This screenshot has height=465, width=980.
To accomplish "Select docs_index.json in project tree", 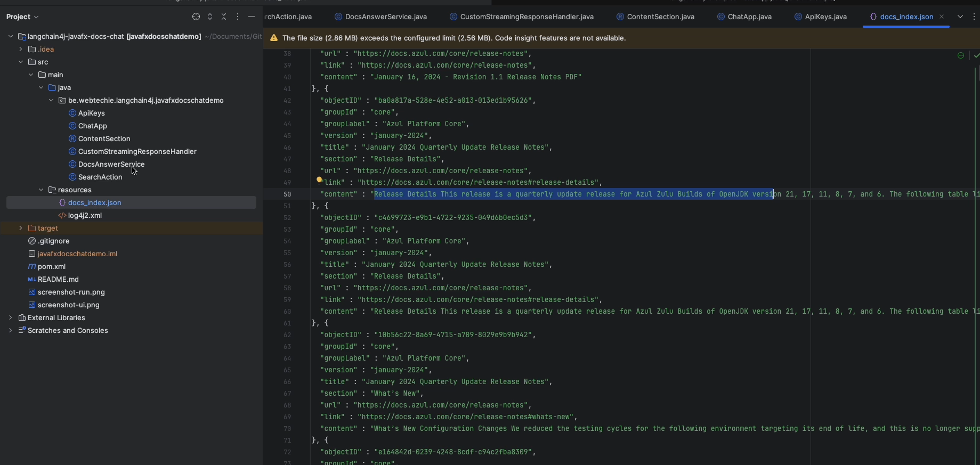I will click(x=94, y=202).
